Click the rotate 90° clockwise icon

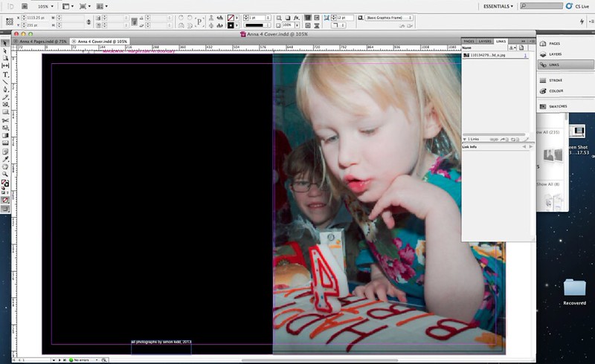click(x=181, y=18)
